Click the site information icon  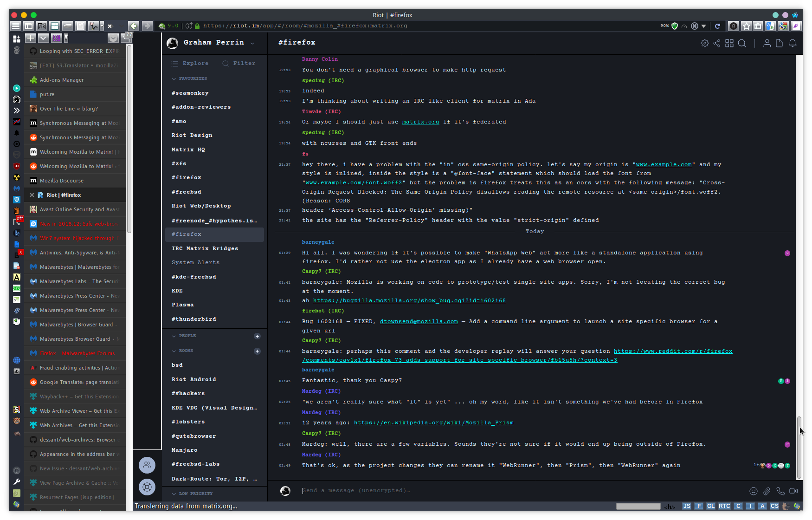pos(189,26)
